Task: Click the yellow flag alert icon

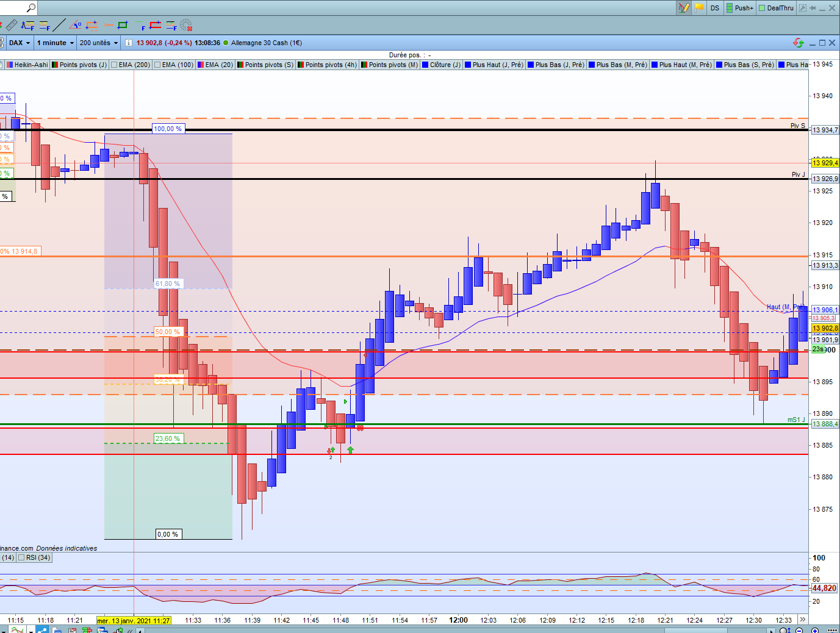Action: point(699,8)
